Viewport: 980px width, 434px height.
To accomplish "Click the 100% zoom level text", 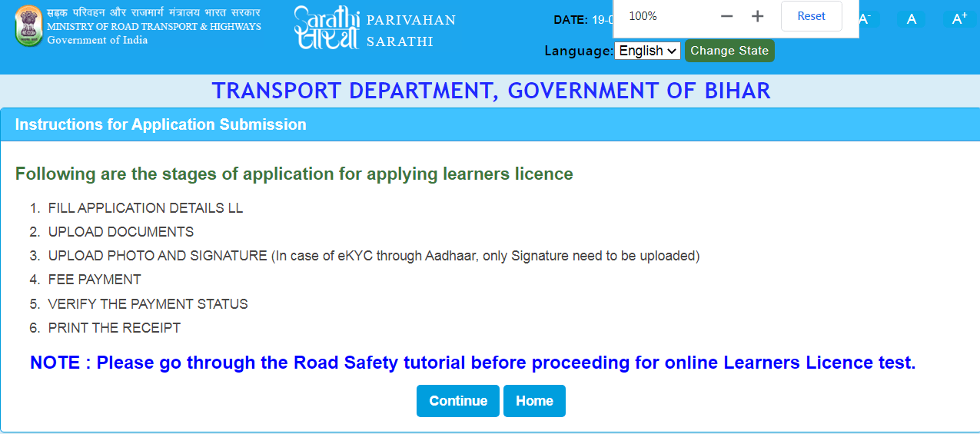I will (x=643, y=16).
